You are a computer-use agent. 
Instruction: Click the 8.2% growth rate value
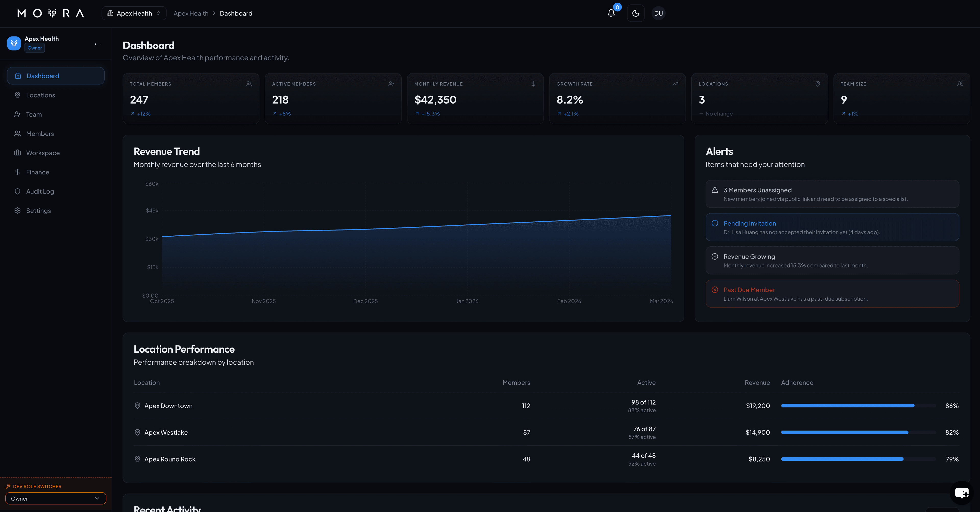point(570,100)
